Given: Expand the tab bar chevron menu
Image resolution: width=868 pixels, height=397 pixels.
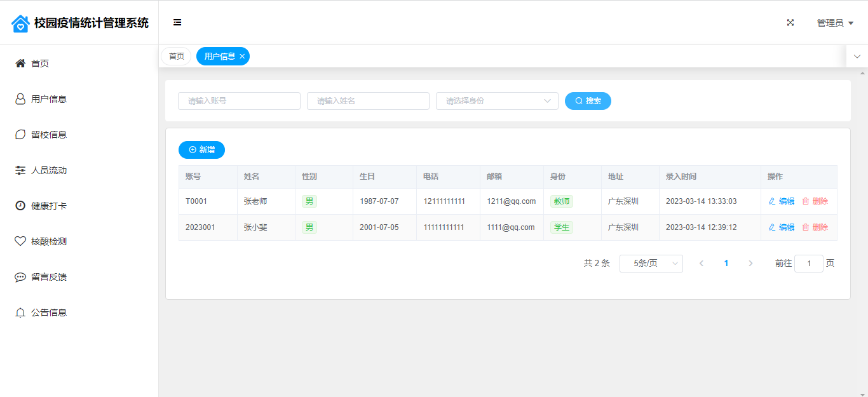Looking at the screenshot, I should point(857,57).
